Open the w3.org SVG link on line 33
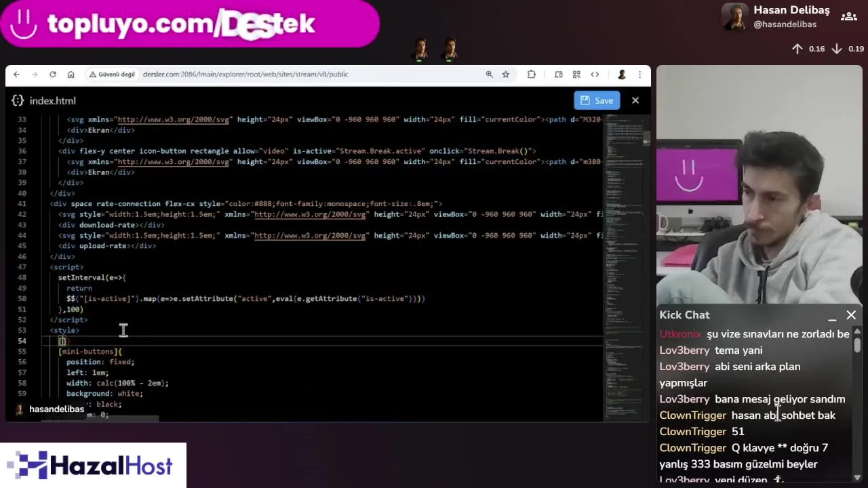 click(x=173, y=119)
